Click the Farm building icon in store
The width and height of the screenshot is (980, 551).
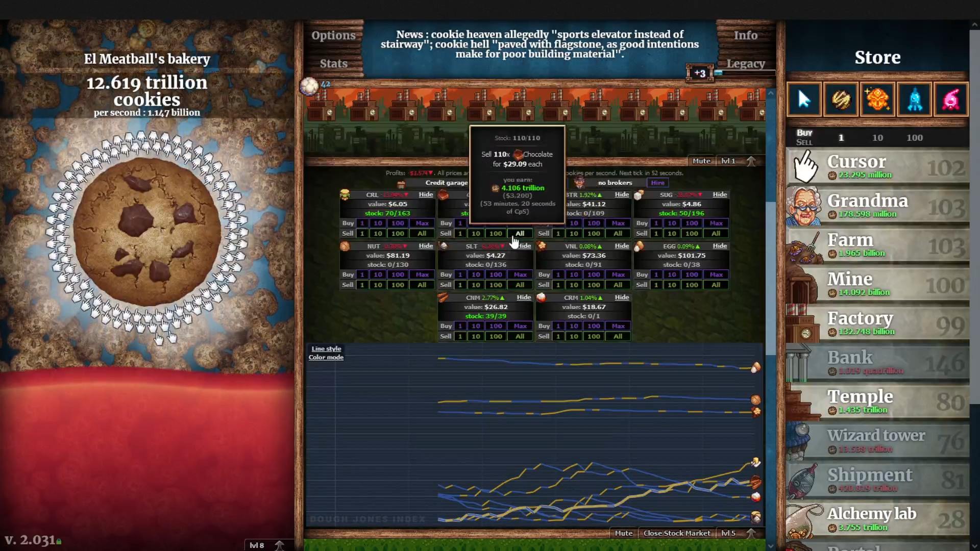(x=804, y=245)
